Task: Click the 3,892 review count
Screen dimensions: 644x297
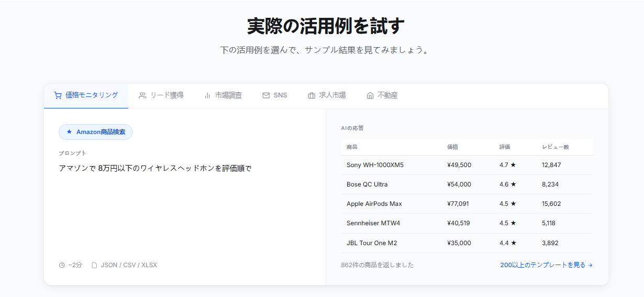Action: pos(550,243)
